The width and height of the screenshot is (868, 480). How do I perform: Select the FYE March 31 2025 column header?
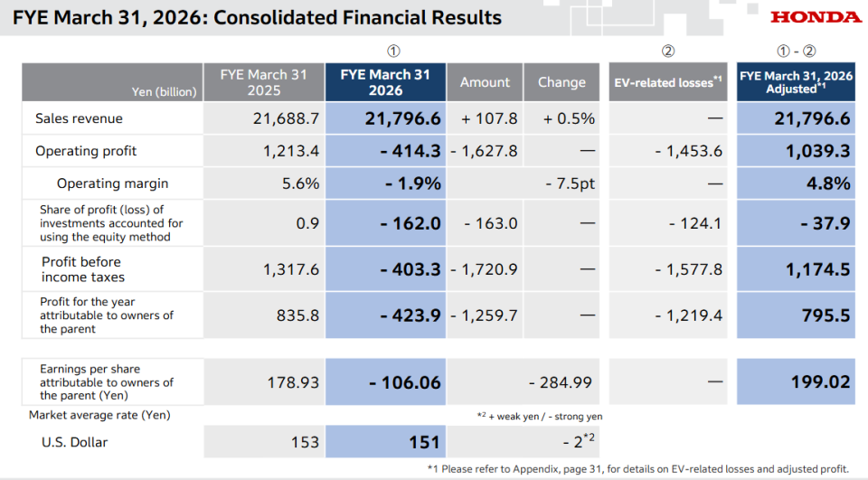(263, 82)
